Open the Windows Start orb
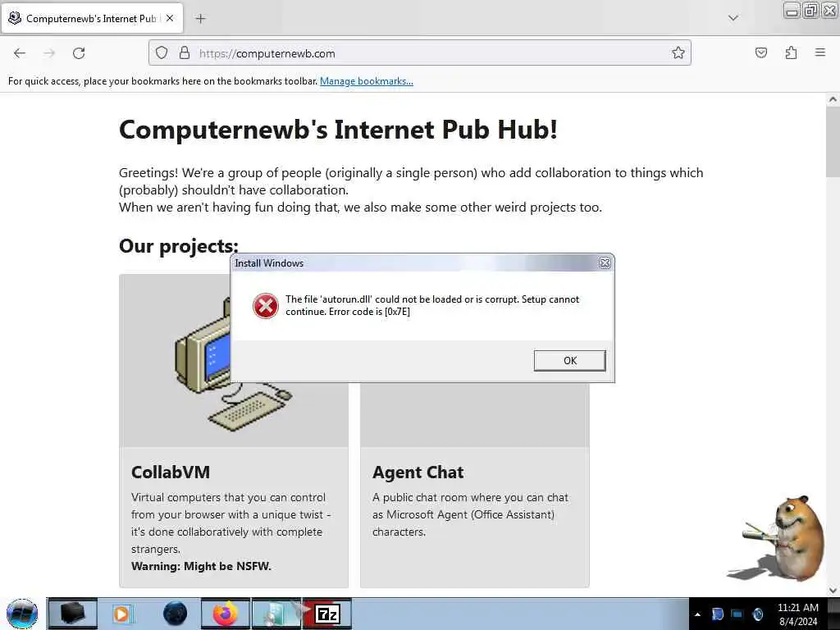840x630 pixels. [22, 614]
